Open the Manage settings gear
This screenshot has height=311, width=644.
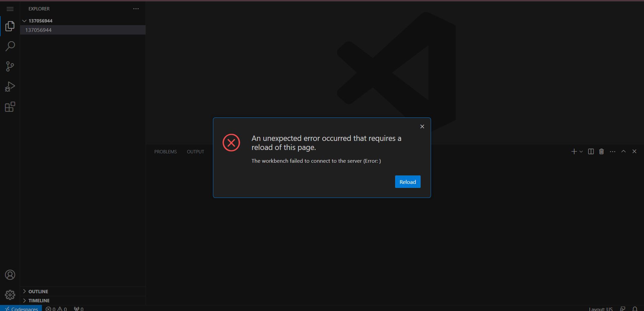[x=10, y=295]
